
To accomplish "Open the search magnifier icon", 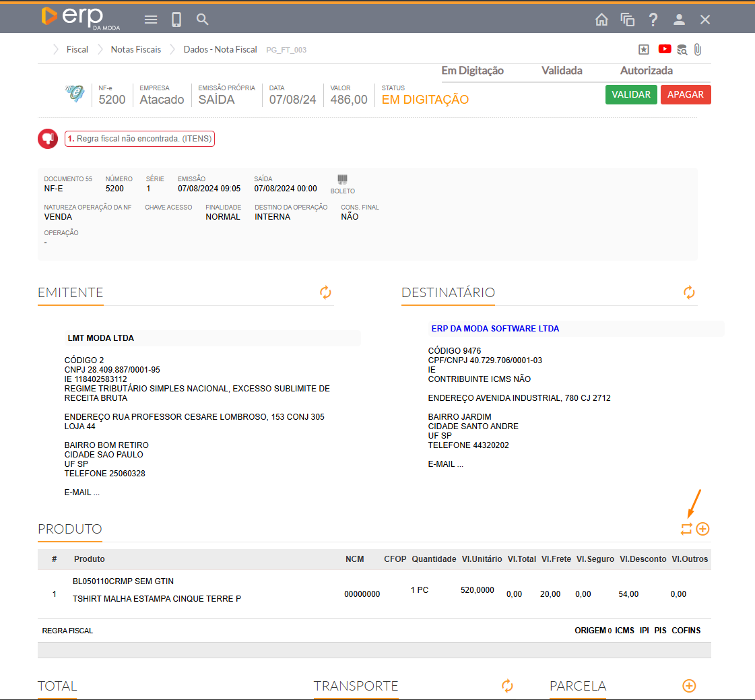I will 202,20.
